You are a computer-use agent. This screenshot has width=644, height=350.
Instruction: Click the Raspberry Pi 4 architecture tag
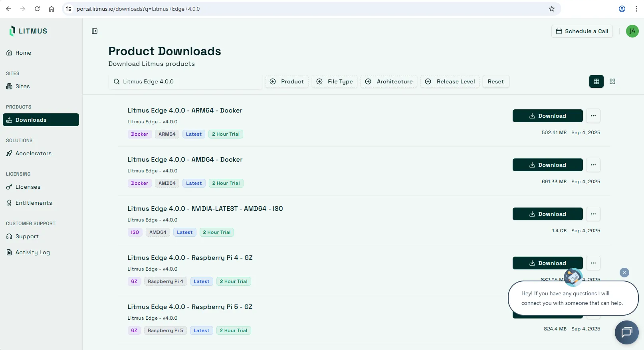(x=165, y=281)
